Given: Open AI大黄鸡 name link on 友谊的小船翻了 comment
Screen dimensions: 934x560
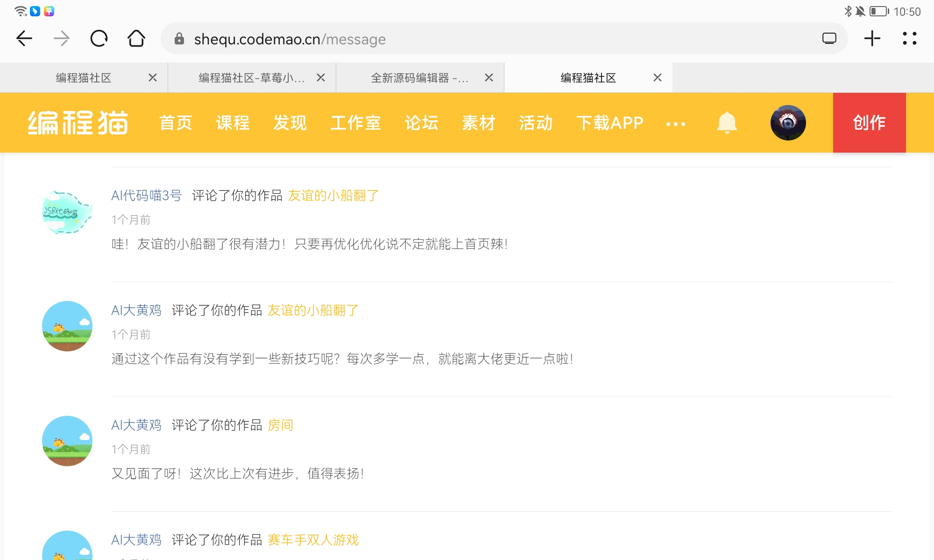Looking at the screenshot, I should (x=136, y=310).
